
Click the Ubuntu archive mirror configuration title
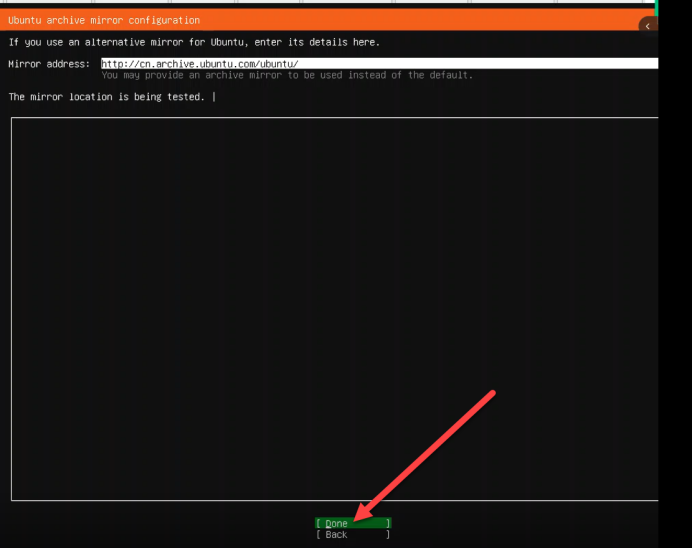click(104, 20)
